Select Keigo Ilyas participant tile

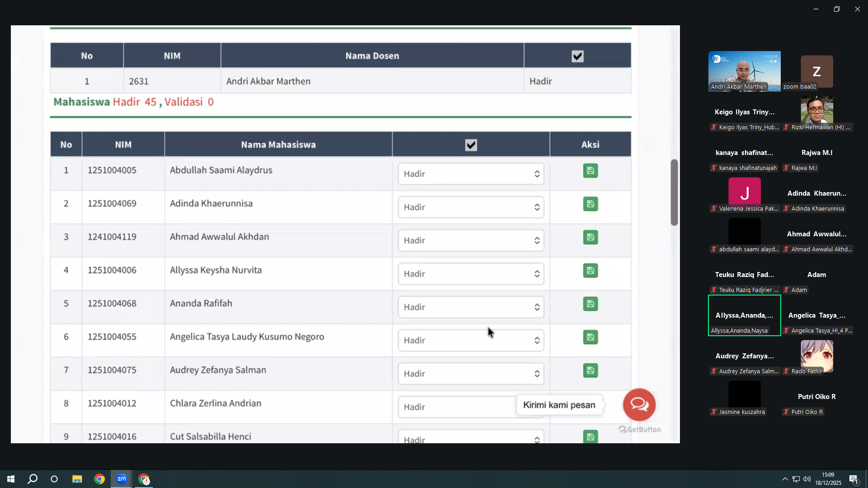pos(745,112)
